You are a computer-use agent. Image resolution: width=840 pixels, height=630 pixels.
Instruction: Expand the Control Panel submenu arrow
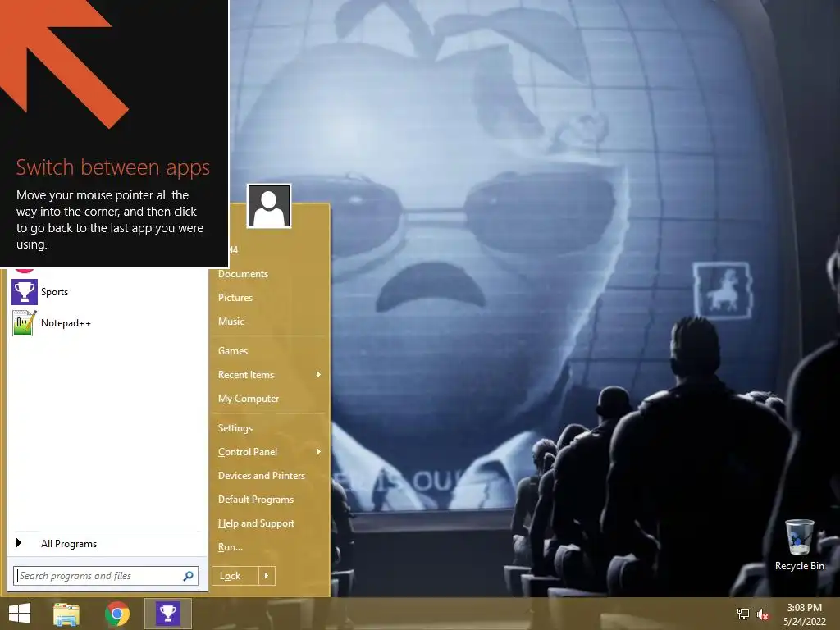[x=319, y=452]
